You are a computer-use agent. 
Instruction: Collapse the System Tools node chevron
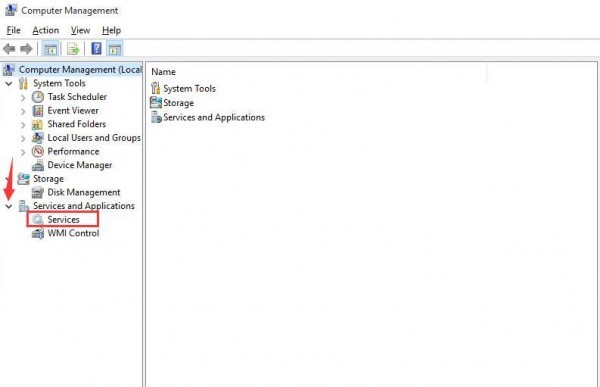point(9,83)
